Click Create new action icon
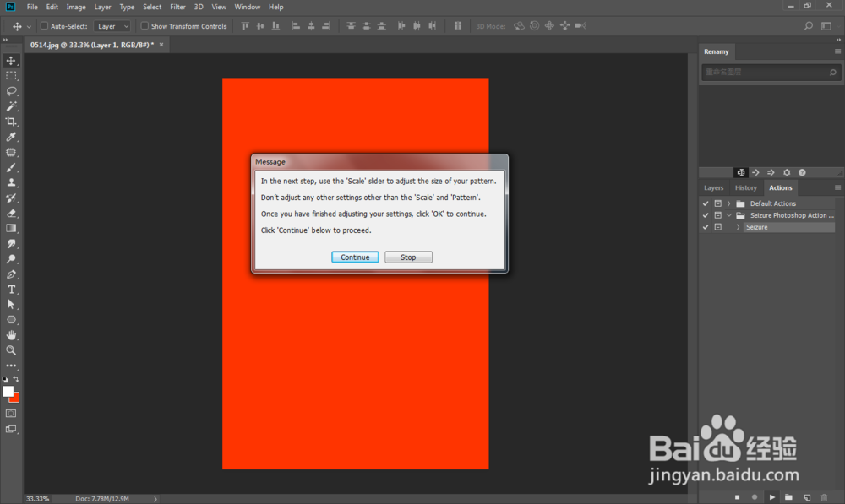 807,497
